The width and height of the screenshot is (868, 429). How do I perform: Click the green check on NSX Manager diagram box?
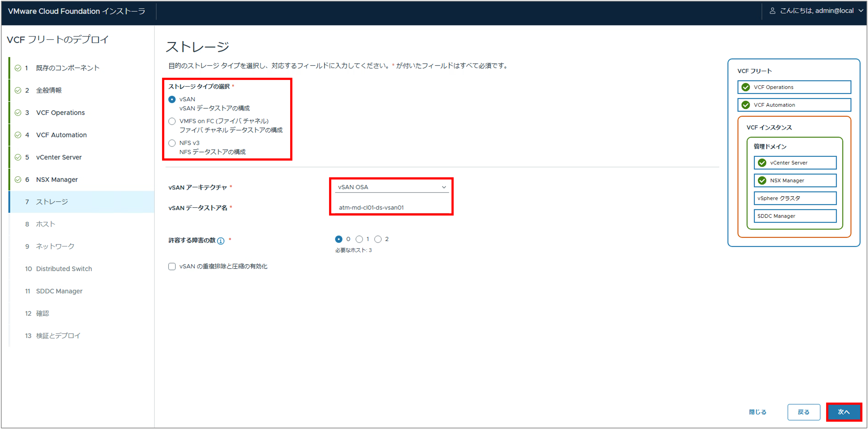pyautogui.click(x=762, y=181)
